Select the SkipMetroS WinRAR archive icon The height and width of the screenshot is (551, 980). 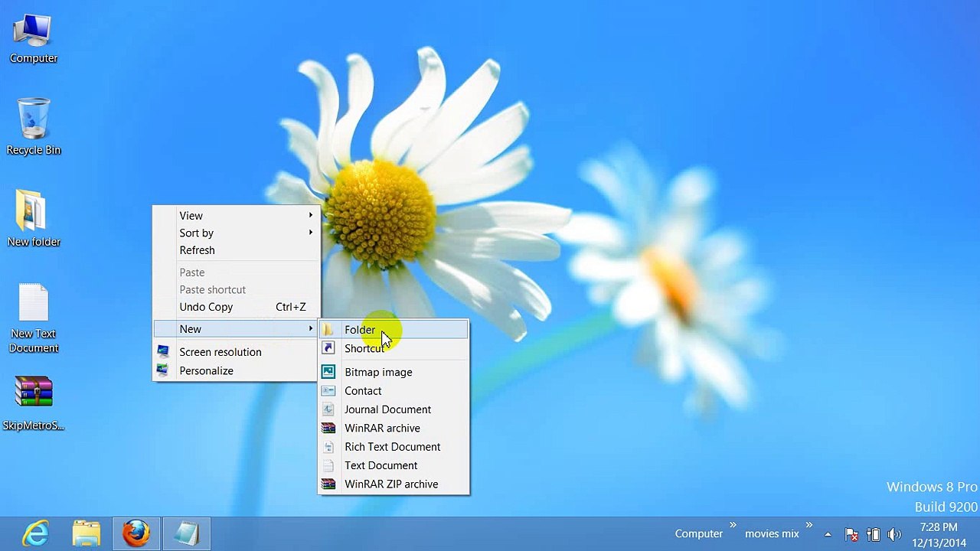click(x=33, y=403)
